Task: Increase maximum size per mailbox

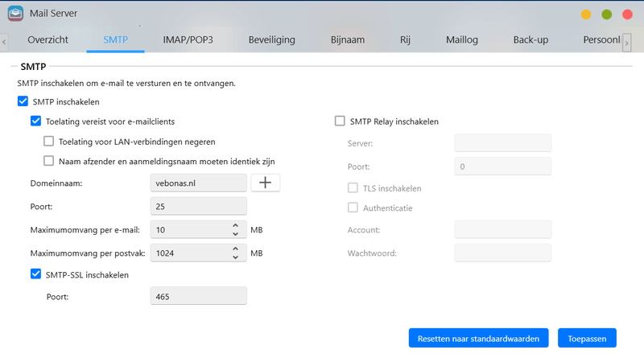Action: [x=235, y=248]
